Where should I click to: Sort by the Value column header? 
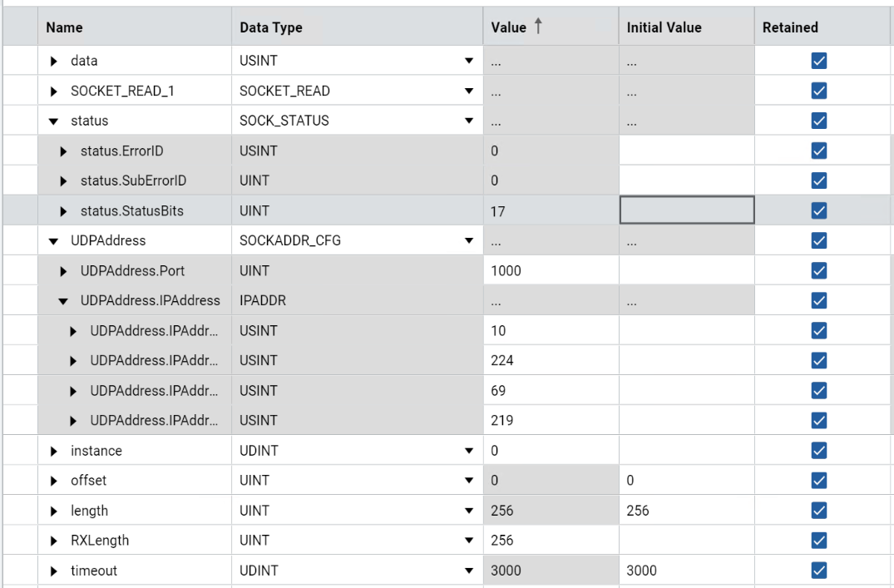pyautogui.click(x=509, y=27)
